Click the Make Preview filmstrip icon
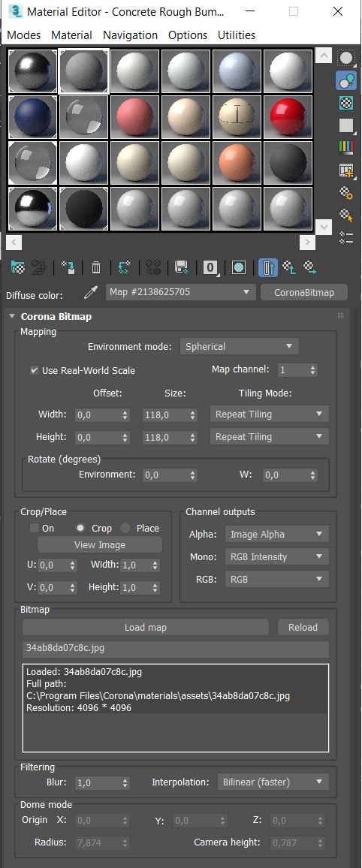 346,170
